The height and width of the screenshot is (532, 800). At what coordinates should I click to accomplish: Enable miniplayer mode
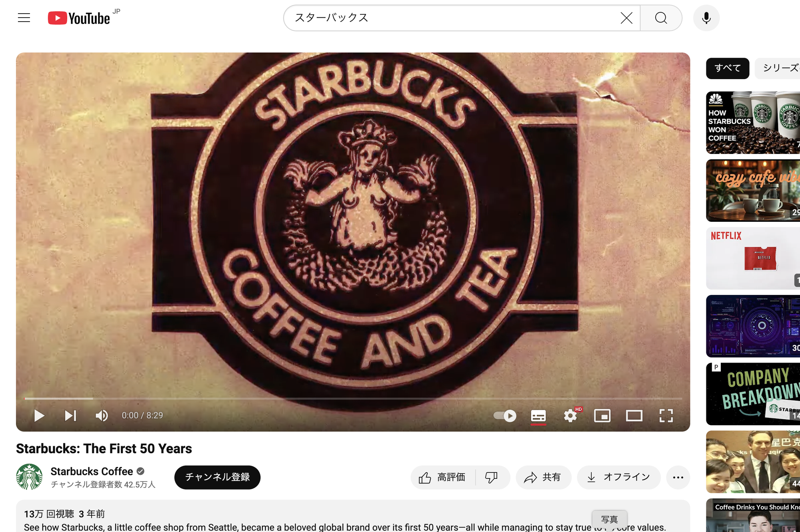coord(602,416)
